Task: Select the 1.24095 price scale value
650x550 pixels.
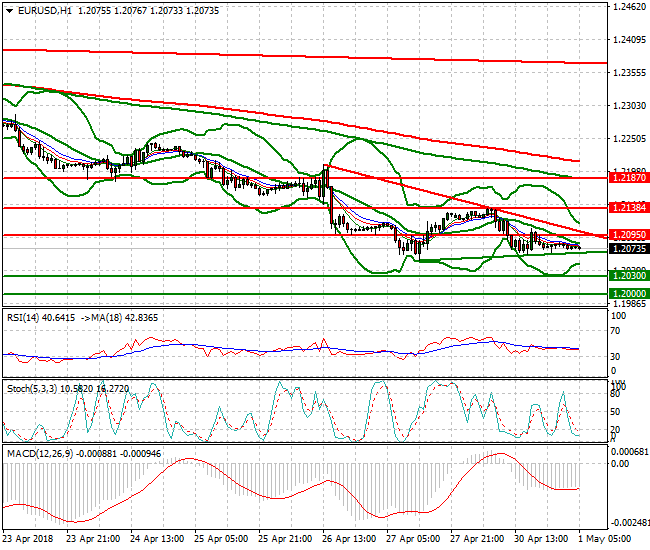Action: coord(629,39)
